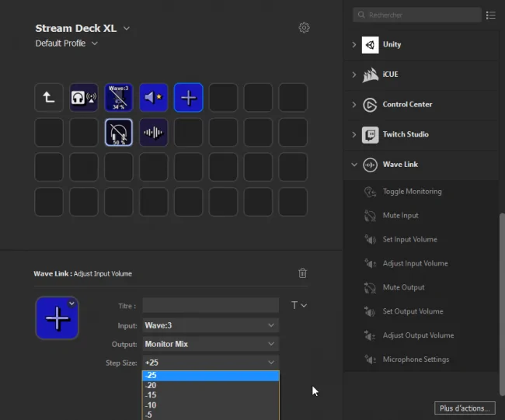Toggle the actions list view icon

(491, 15)
